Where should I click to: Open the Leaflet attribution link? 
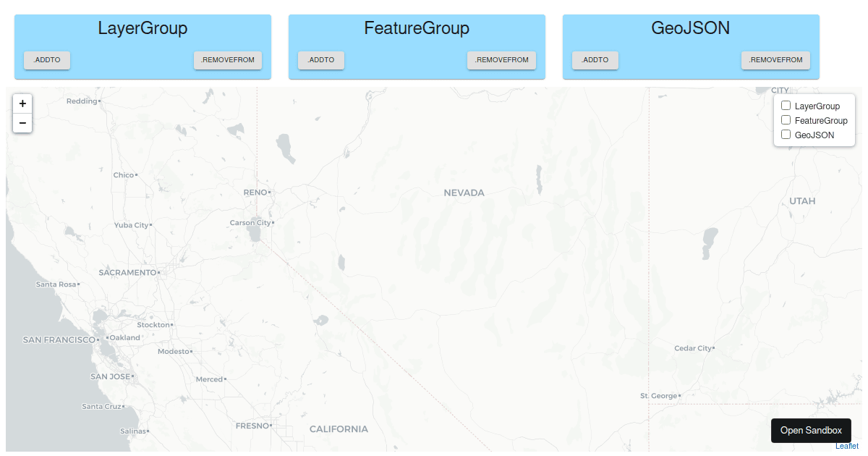848,446
